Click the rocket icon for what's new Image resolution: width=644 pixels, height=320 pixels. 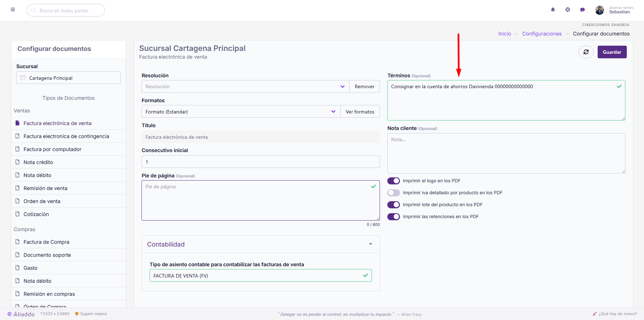point(594,314)
